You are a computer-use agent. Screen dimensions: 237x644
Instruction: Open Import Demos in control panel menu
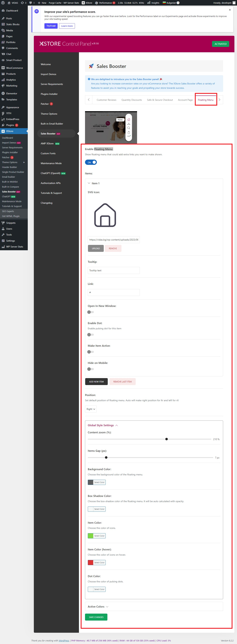pos(48,74)
